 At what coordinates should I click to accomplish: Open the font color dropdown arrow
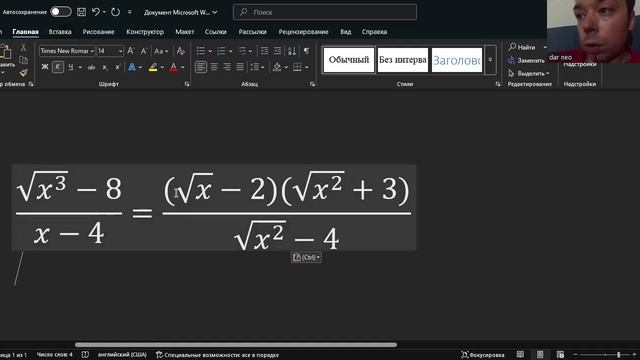click(182, 67)
